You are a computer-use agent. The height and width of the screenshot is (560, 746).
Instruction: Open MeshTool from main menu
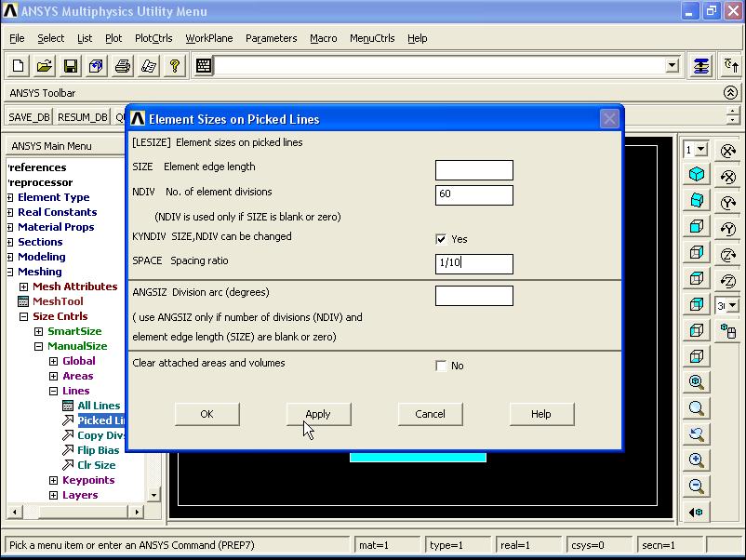tap(58, 301)
